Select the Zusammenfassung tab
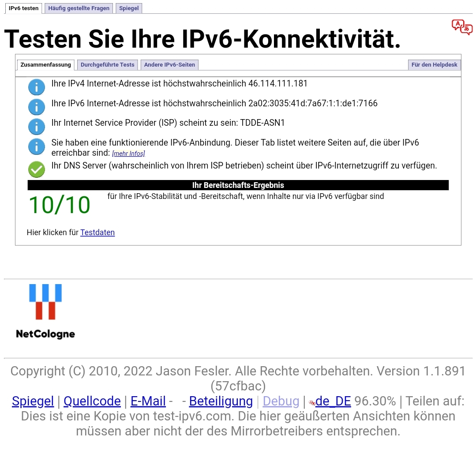 tap(45, 65)
